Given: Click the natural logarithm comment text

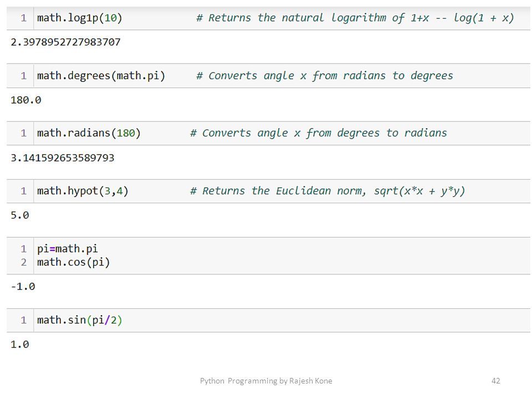Looking at the screenshot, I should [x=355, y=18].
